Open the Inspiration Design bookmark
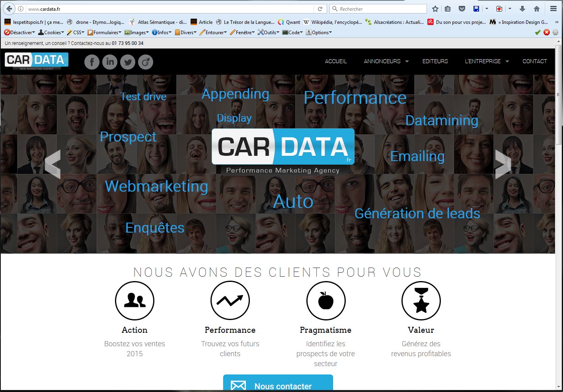 519,22
